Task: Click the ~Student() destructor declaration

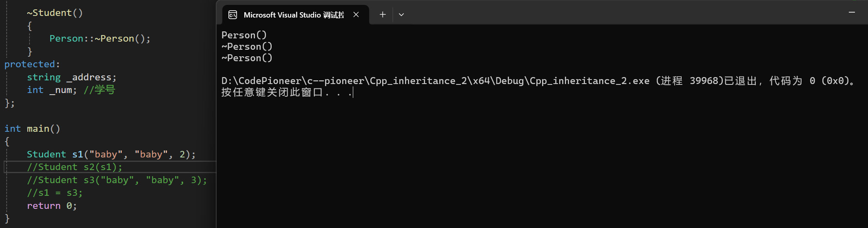Action: click(x=55, y=13)
